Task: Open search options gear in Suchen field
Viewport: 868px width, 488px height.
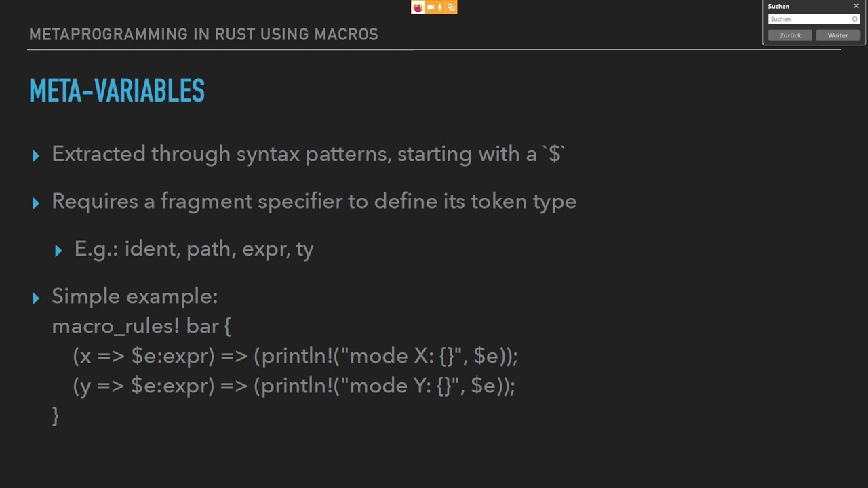Action: click(854, 19)
